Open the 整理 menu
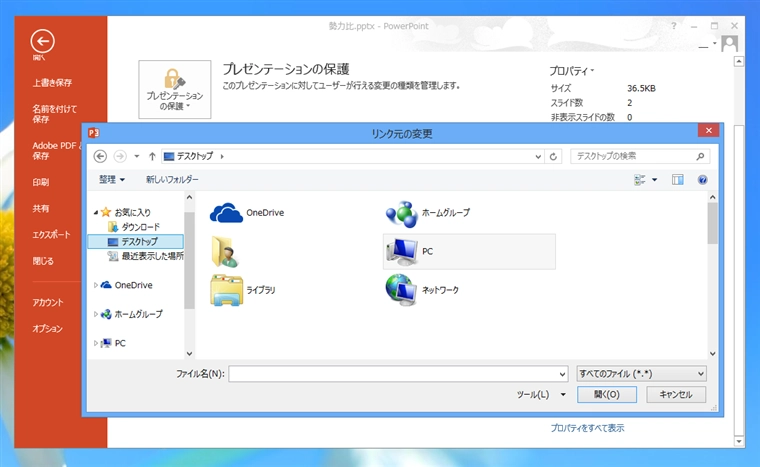Image resolution: width=760 pixels, height=467 pixels. pos(112,179)
